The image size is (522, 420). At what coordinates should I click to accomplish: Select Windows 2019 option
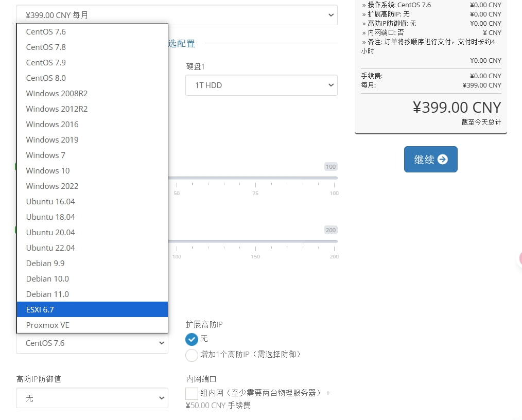pyautogui.click(x=92, y=140)
